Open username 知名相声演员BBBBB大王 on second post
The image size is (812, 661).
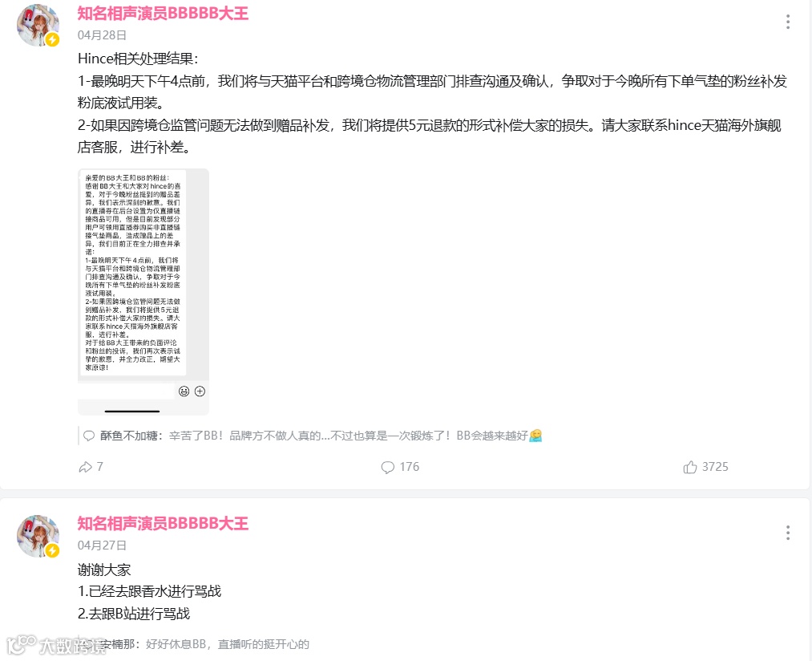point(164,524)
